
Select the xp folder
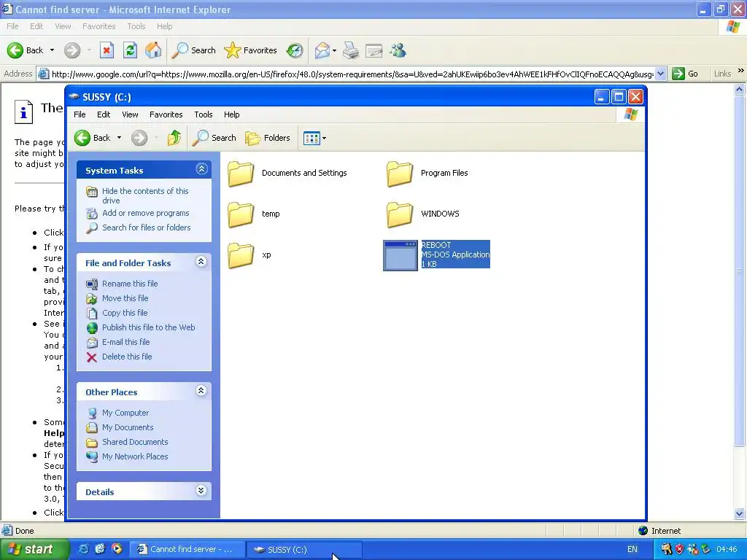point(249,254)
